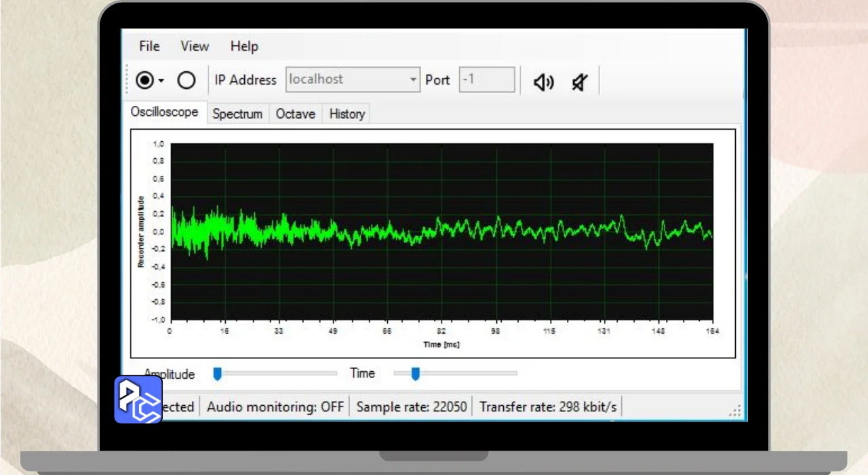Switch to the Spectrum tab
The width and height of the screenshot is (868, 475).
[x=237, y=114]
